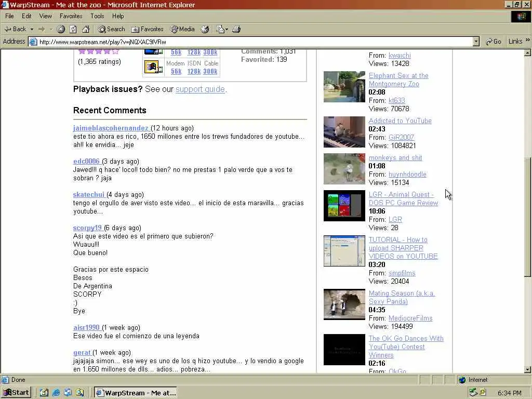The height and width of the screenshot is (399, 532).
Task: Open the Favorites toolbar button
Action: coord(147,29)
